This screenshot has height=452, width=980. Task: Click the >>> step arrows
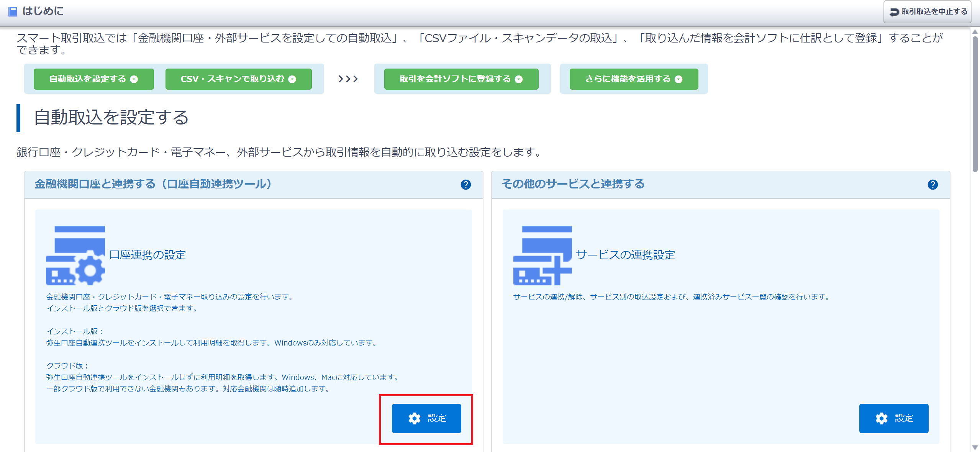click(x=348, y=79)
